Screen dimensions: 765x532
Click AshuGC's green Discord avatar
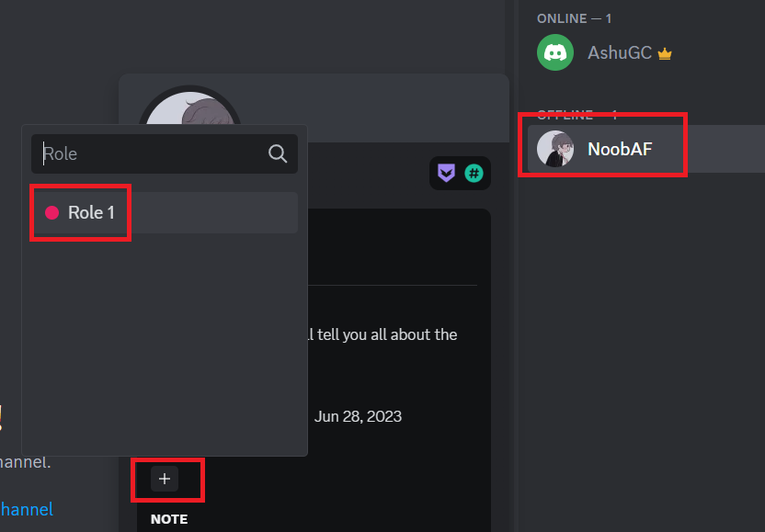pyautogui.click(x=555, y=52)
